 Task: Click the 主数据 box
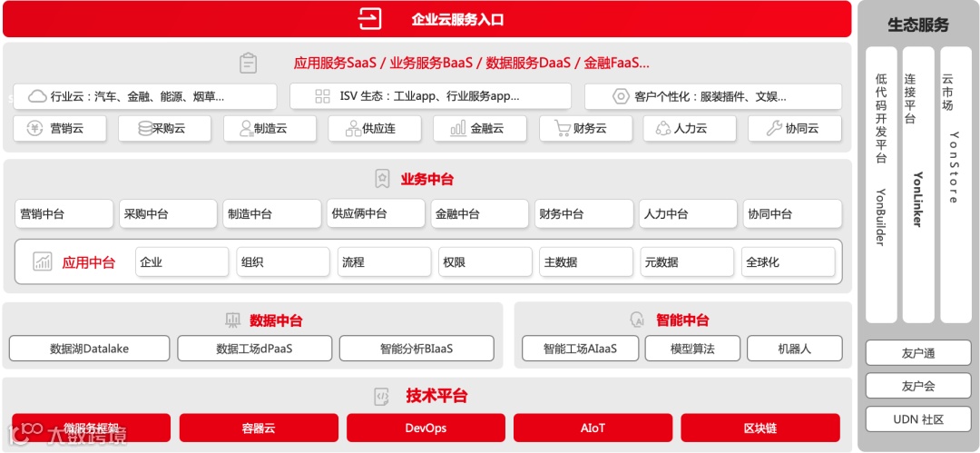point(586,262)
